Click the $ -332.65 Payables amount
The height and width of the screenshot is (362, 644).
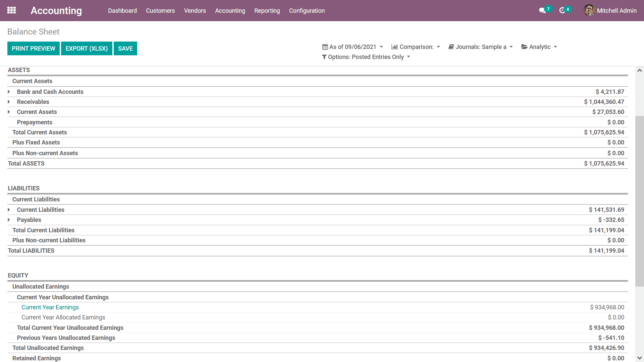(611, 220)
